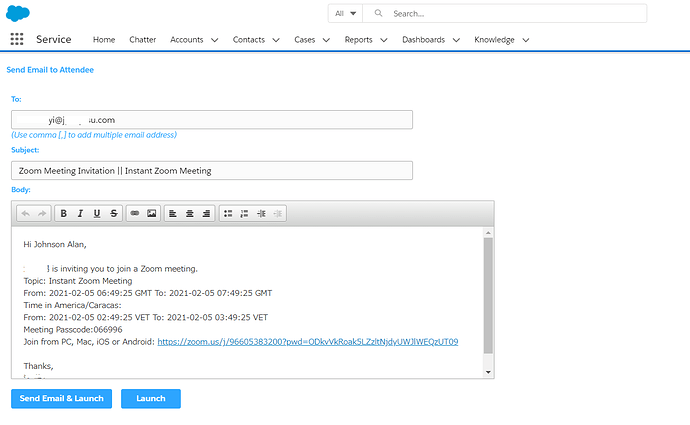Open the Accounts tab
The width and height of the screenshot is (690, 425).
(187, 40)
